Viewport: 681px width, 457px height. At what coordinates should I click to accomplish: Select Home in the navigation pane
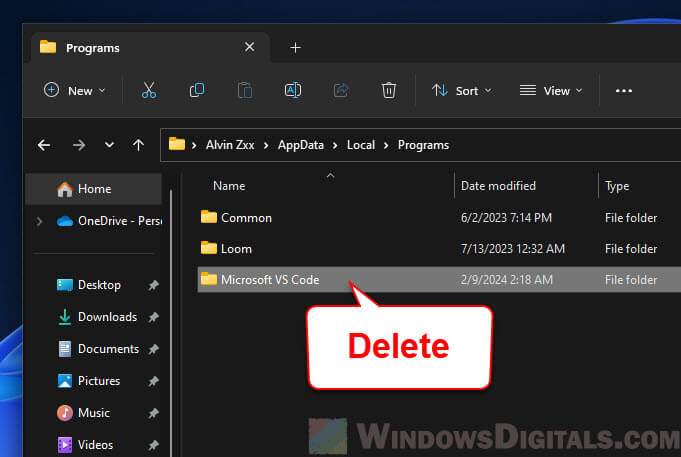point(93,189)
